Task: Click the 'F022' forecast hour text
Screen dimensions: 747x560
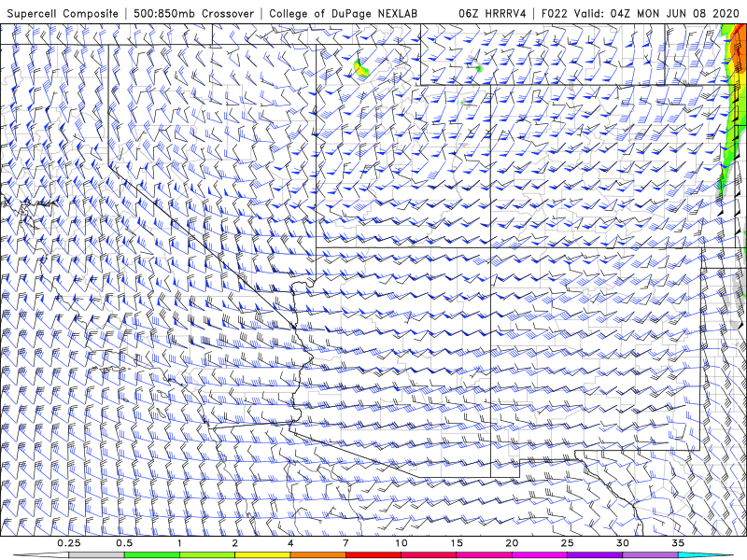Action: coord(555,13)
